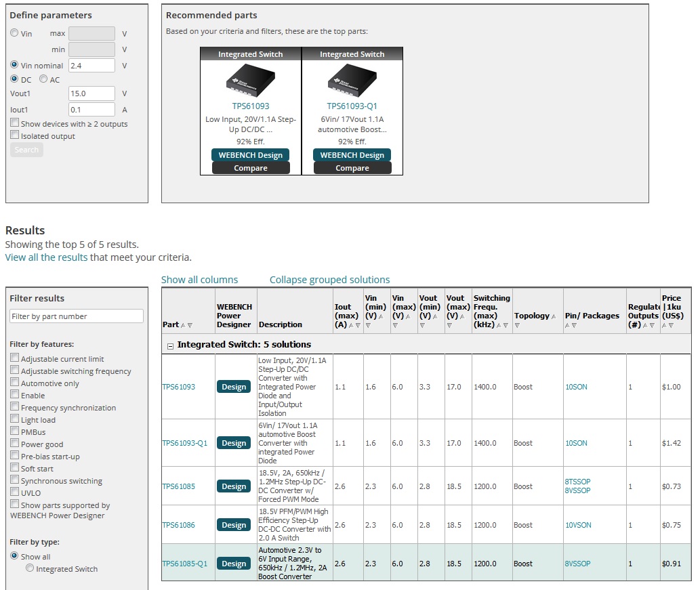700x590 pixels.
Task: Sort Pin/Packages descending arrow
Action: tap(575, 325)
